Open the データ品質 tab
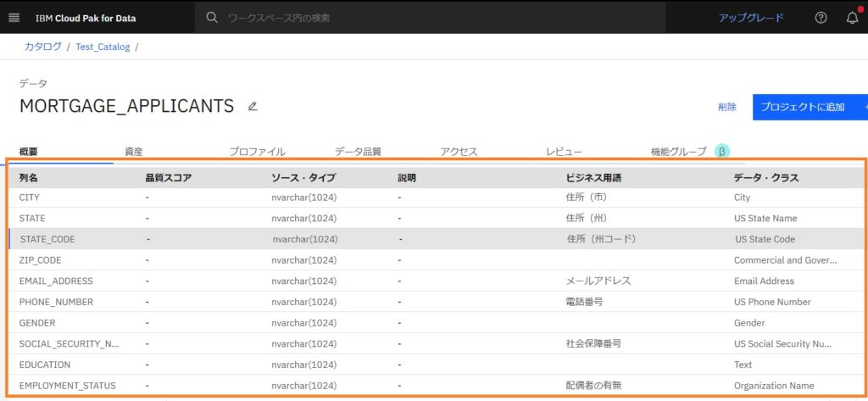 (x=358, y=151)
